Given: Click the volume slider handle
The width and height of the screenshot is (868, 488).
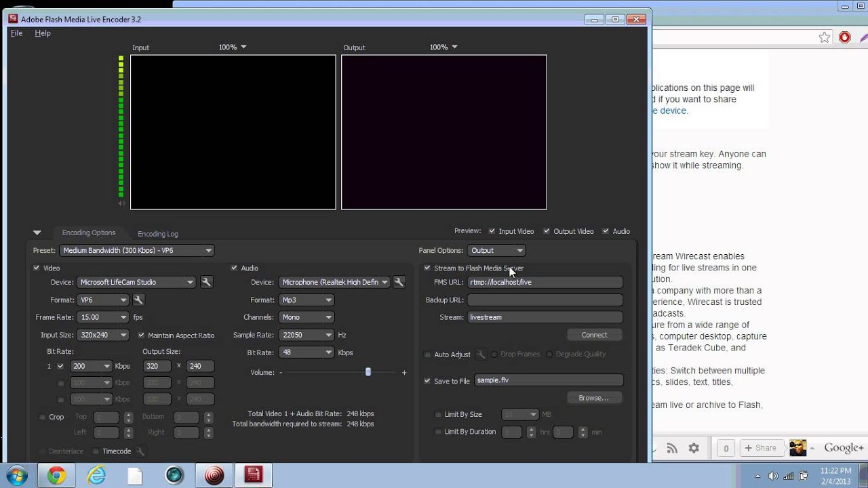Looking at the screenshot, I should tap(368, 372).
